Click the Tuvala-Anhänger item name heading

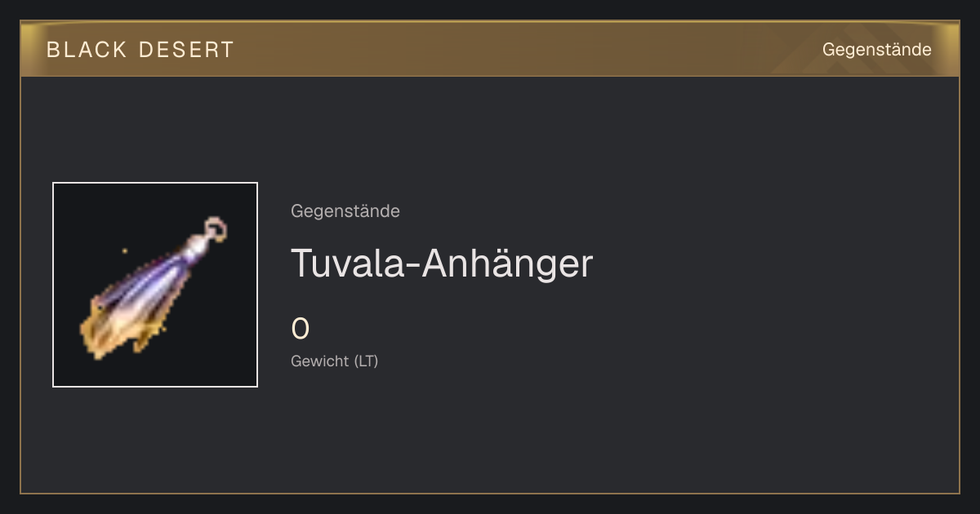pos(442,264)
